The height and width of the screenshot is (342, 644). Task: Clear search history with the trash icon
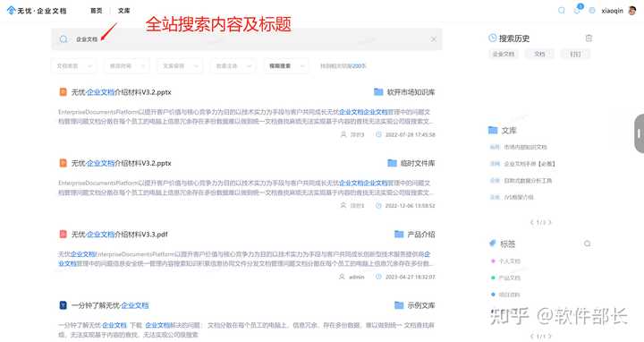click(589, 38)
